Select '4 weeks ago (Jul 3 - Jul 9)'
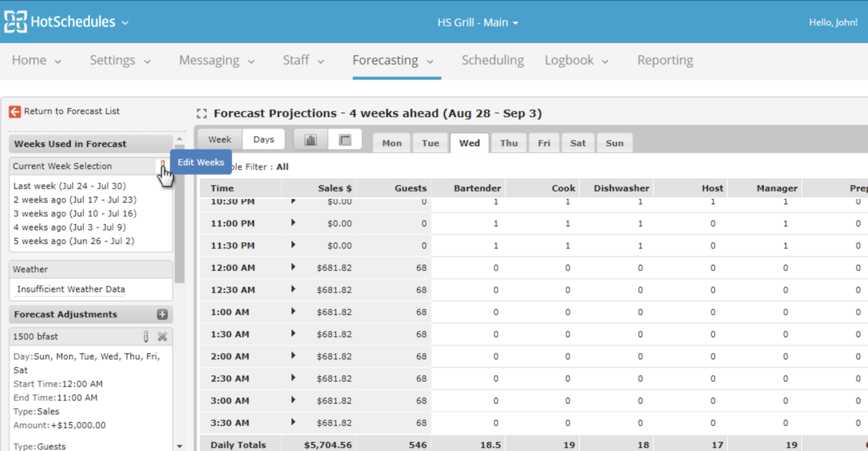Screen dimensions: 868x451 70,227
